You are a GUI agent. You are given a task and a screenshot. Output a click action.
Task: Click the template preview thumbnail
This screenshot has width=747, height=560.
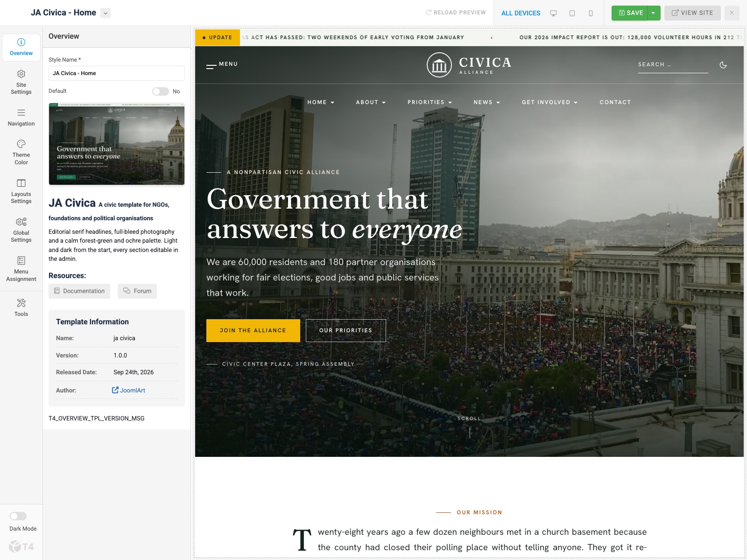click(117, 144)
